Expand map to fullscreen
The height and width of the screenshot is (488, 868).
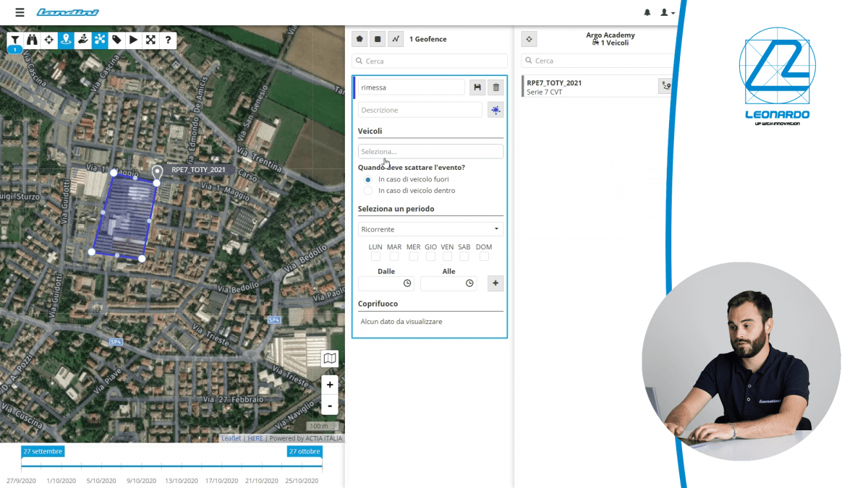[150, 40]
